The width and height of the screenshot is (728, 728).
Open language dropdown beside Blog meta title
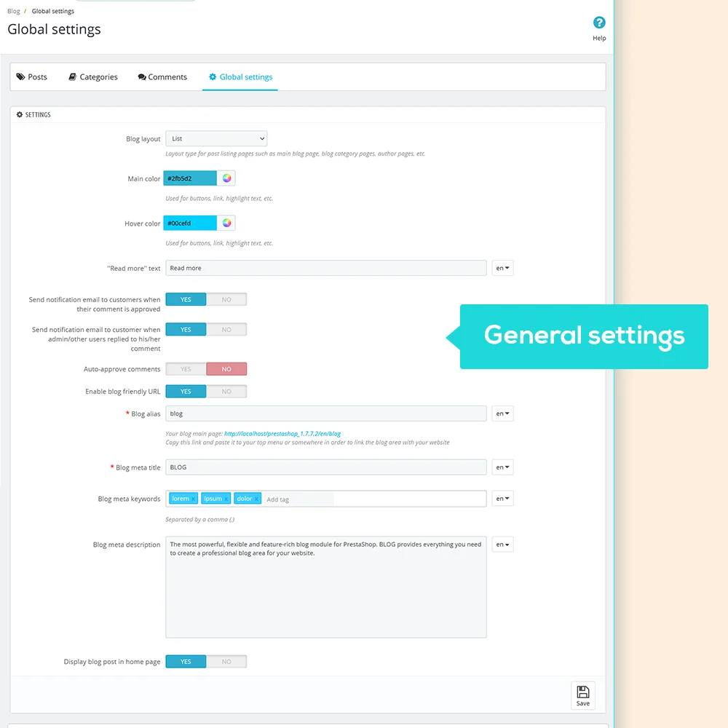pyautogui.click(x=502, y=467)
